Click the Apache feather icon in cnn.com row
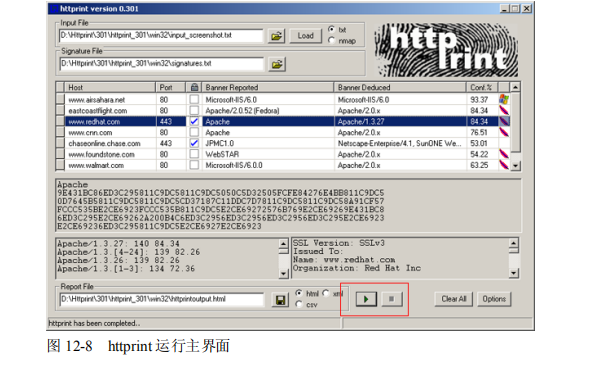The width and height of the screenshot is (603, 367). tap(504, 132)
